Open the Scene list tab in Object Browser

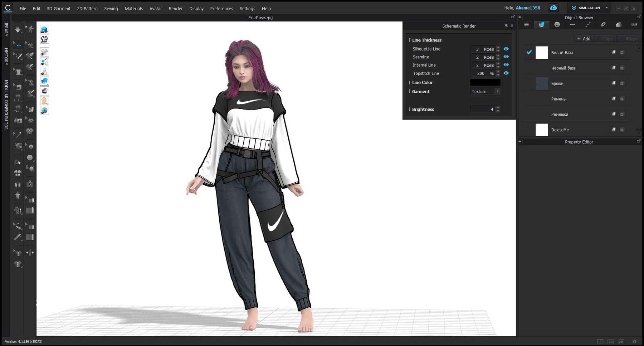[x=526, y=25]
